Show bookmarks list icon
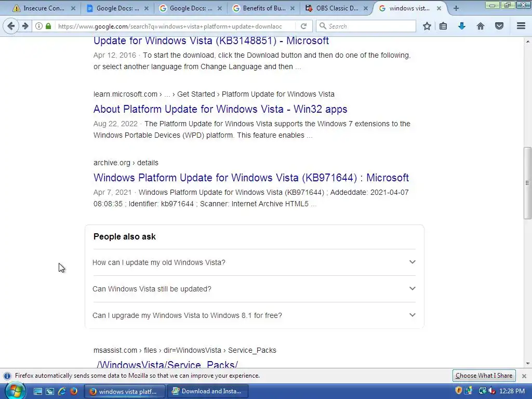This screenshot has width=532, height=399. [443, 26]
